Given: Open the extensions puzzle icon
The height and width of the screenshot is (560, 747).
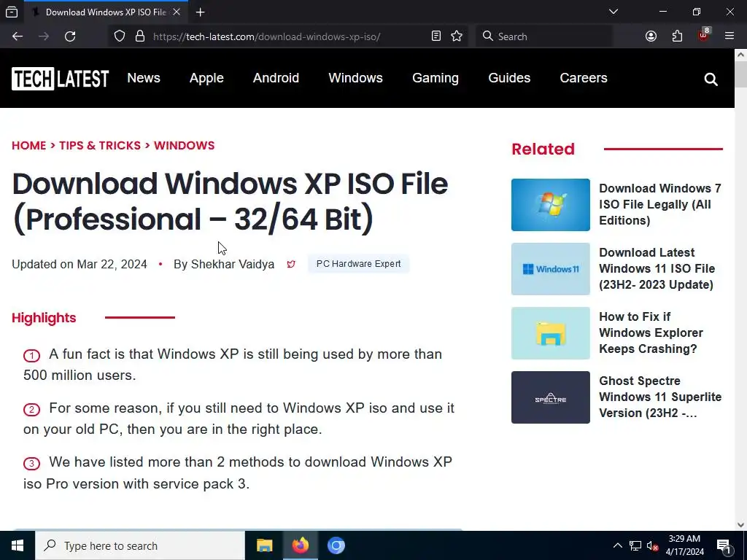Looking at the screenshot, I should click(677, 36).
